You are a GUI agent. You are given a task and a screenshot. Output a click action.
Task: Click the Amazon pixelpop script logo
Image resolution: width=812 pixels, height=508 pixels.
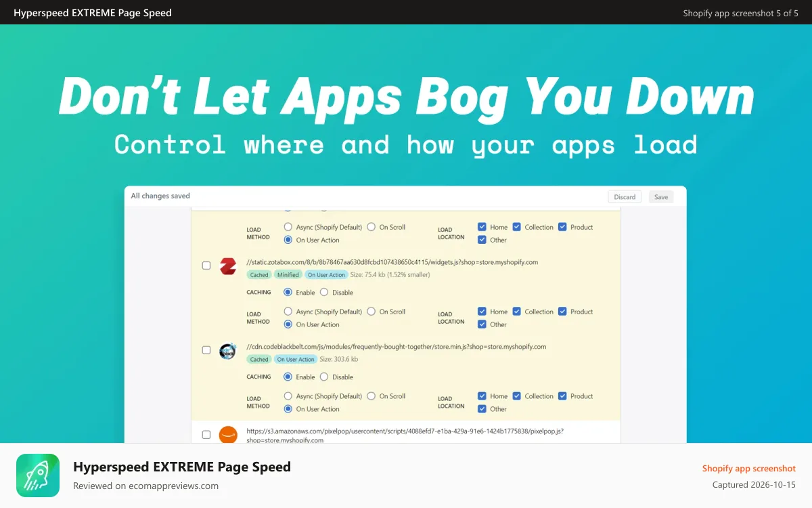pos(228,434)
